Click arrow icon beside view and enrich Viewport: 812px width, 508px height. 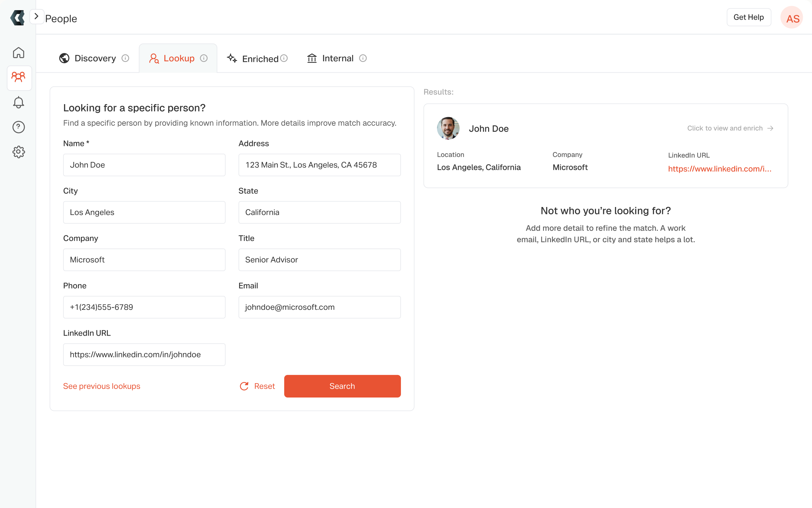(770, 128)
